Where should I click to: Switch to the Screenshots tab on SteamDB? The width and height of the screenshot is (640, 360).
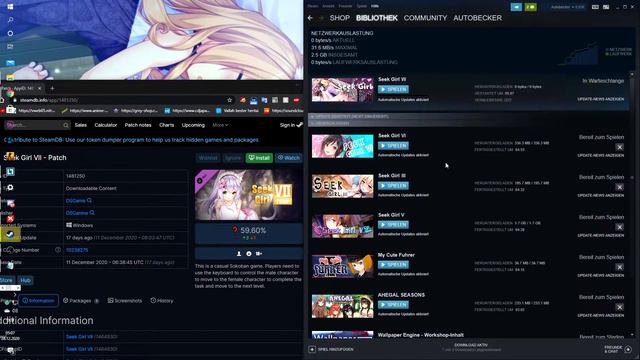click(125, 301)
